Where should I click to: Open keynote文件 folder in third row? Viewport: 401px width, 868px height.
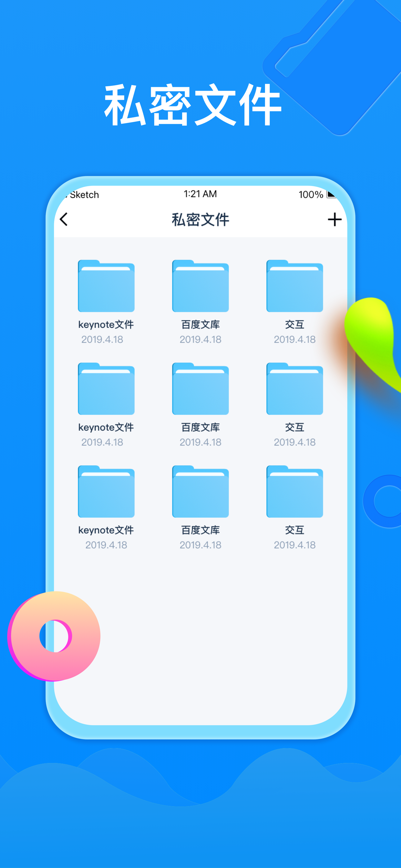pos(106,491)
